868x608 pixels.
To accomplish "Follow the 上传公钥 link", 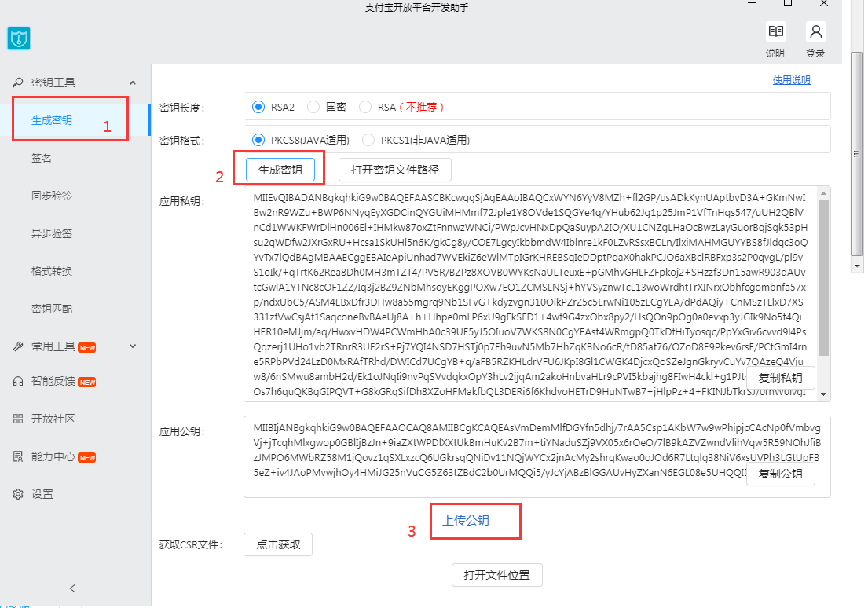I will pos(466,521).
